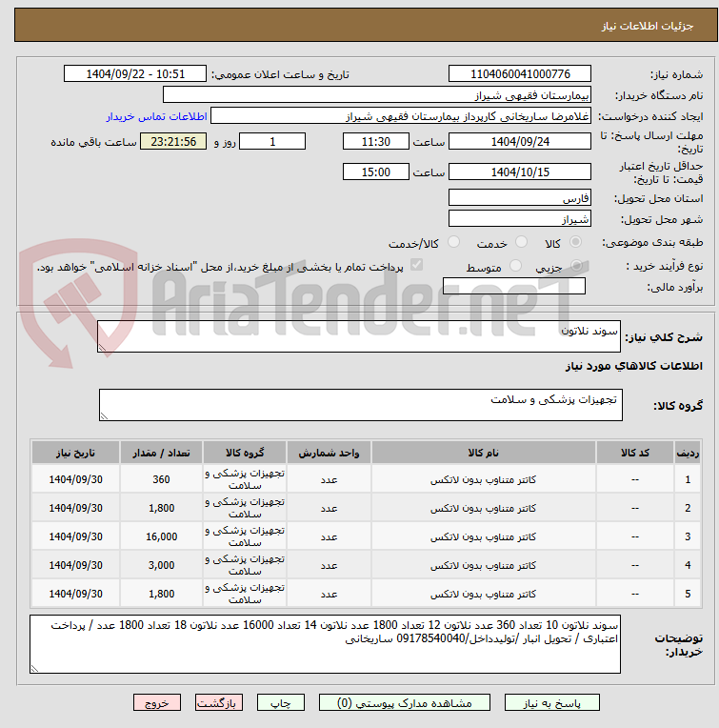
Task: Select the جزیی purchase type radio
Action: [x=576, y=266]
